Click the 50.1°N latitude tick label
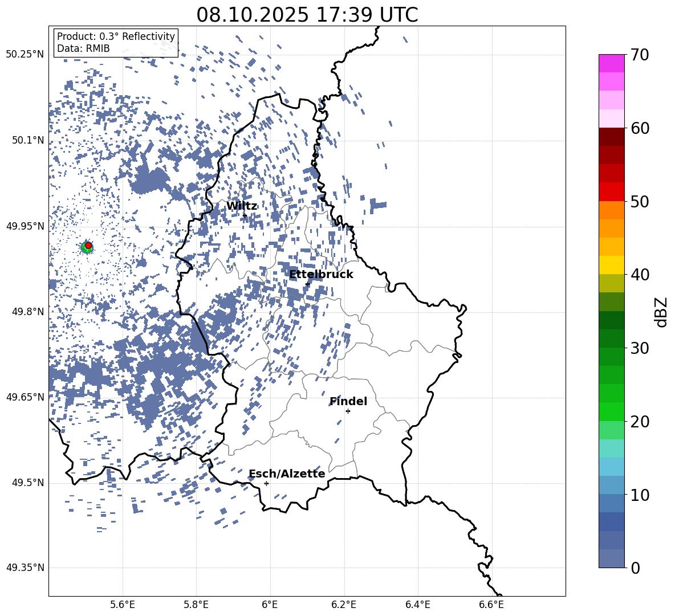The height and width of the screenshot is (616, 675). point(28,140)
